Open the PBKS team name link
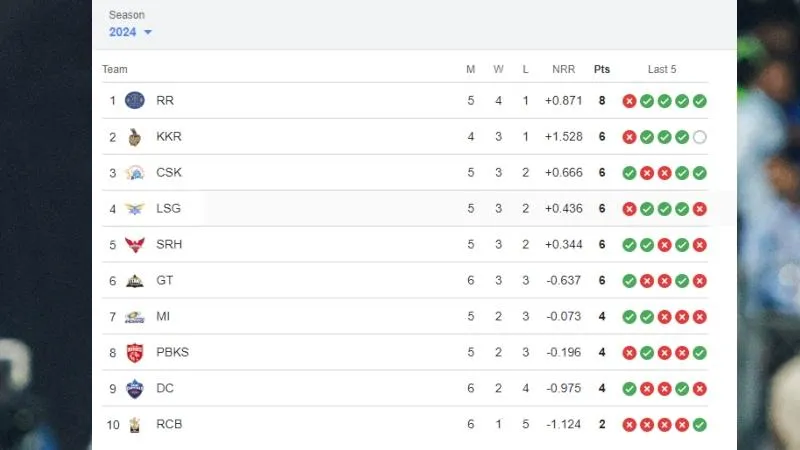This screenshot has width=800, height=450. [x=172, y=353]
